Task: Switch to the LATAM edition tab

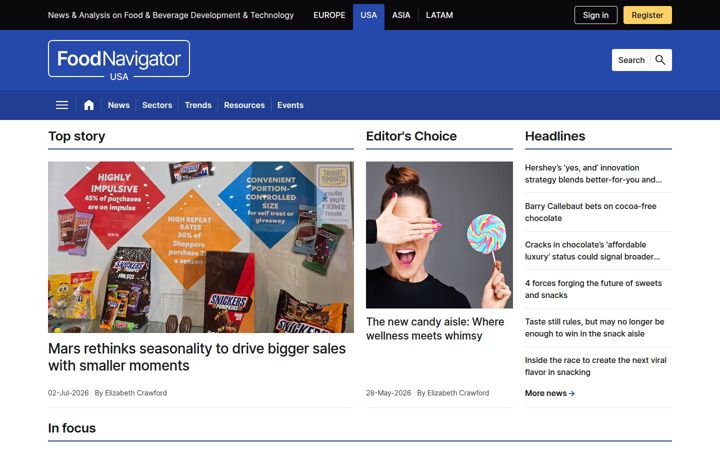Action: click(439, 15)
